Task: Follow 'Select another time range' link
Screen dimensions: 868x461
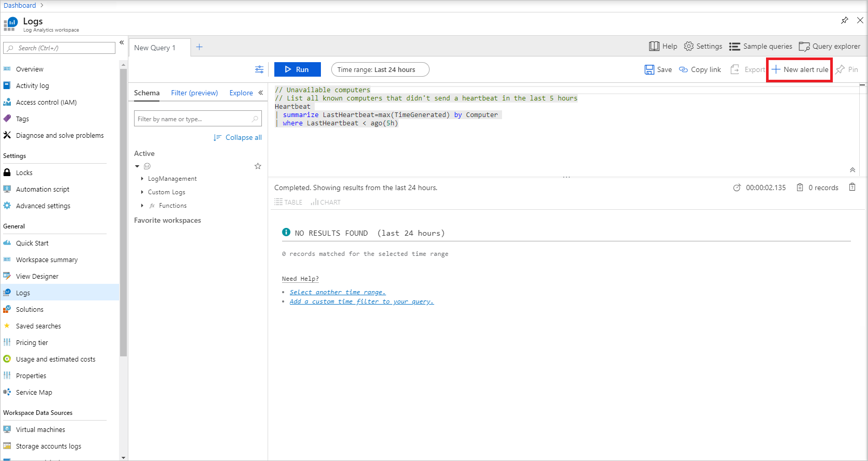Action: click(337, 292)
